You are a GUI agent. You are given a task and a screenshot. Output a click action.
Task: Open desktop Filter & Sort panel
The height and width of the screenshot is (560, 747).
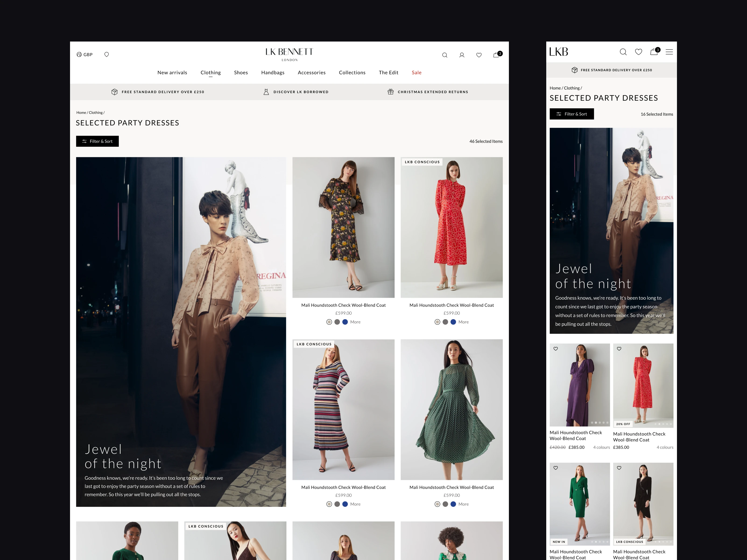[x=97, y=141]
